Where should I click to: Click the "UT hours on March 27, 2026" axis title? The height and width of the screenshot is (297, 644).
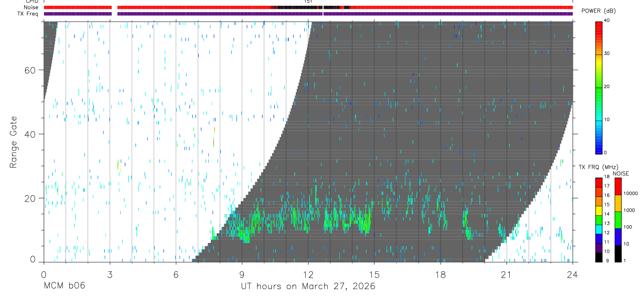pos(308,287)
